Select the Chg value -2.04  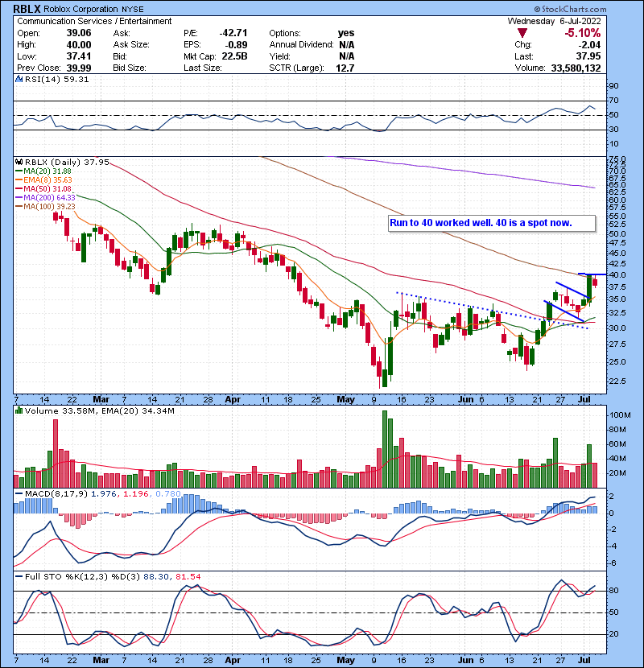point(589,45)
